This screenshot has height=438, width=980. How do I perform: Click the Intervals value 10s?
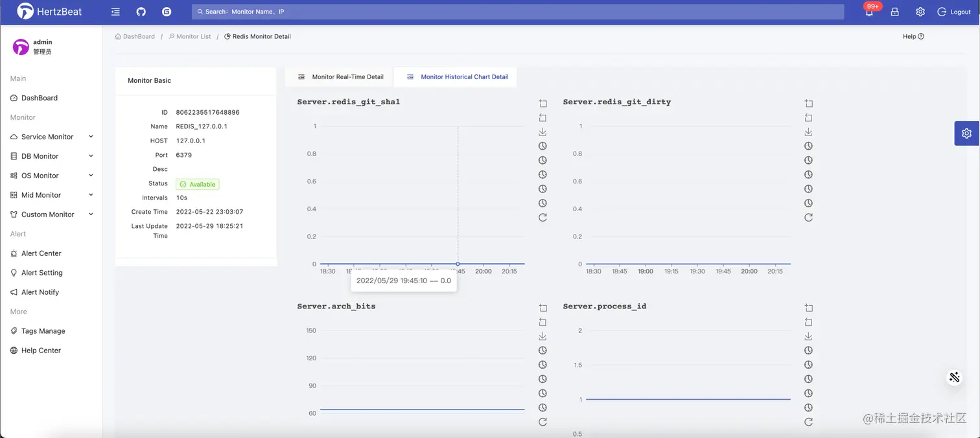[181, 198]
